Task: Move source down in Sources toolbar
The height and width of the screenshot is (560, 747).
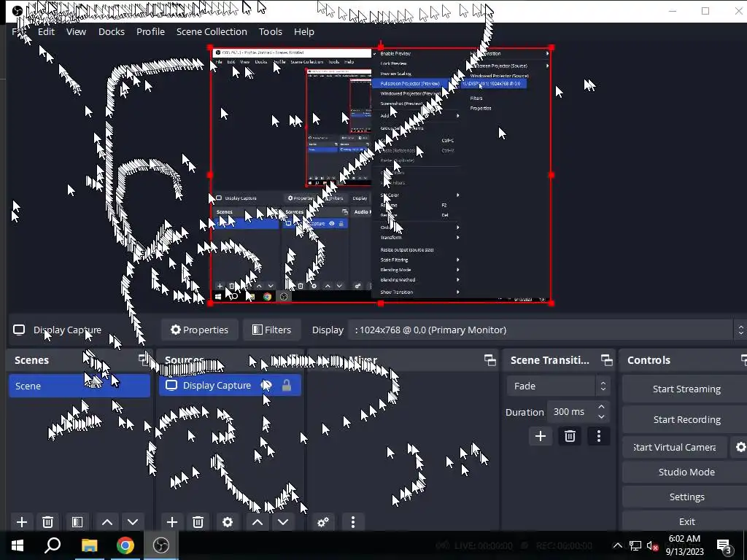Action: pos(283,522)
